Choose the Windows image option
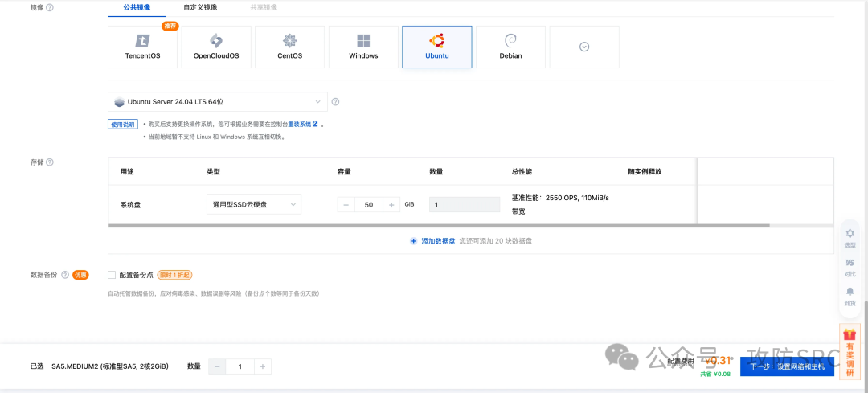This screenshot has width=868, height=393. (x=364, y=47)
